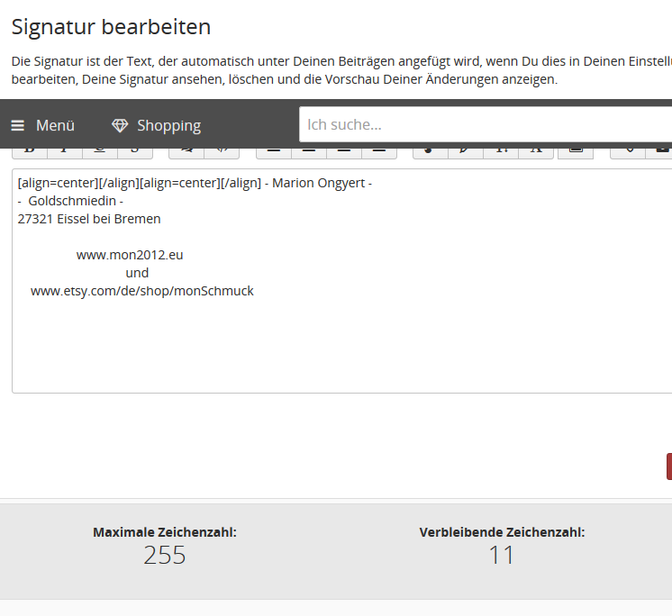
Task: Insert a quote using the toolbar
Action: [186, 149]
